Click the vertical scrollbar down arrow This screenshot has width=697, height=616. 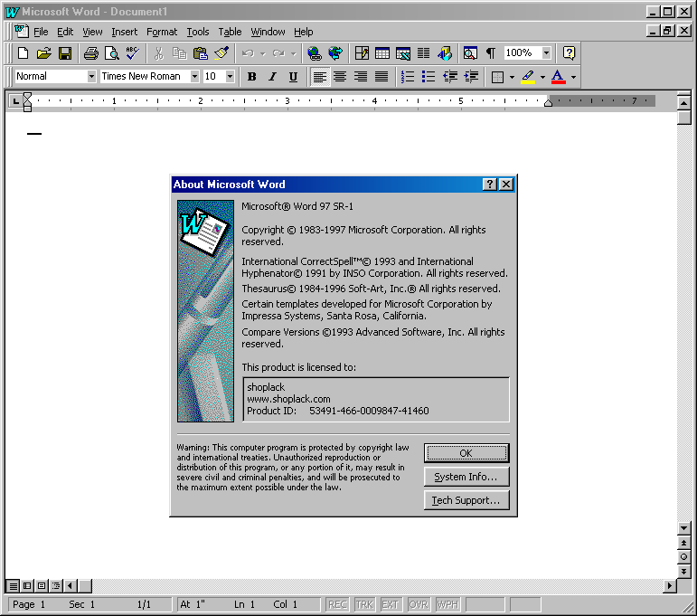click(x=683, y=528)
